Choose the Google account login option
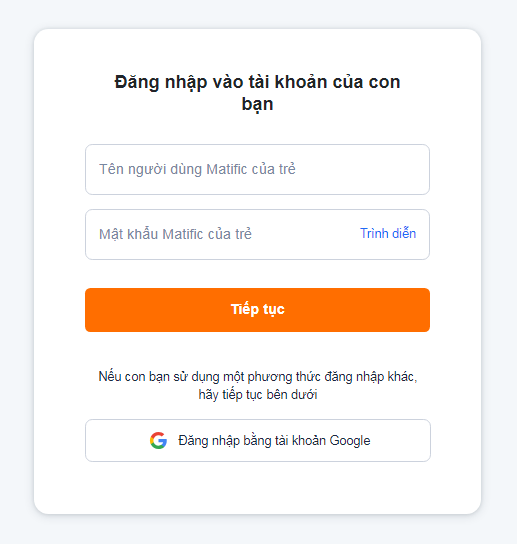Image resolution: width=517 pixels, height=544 pixels. [x=258, y=441]
